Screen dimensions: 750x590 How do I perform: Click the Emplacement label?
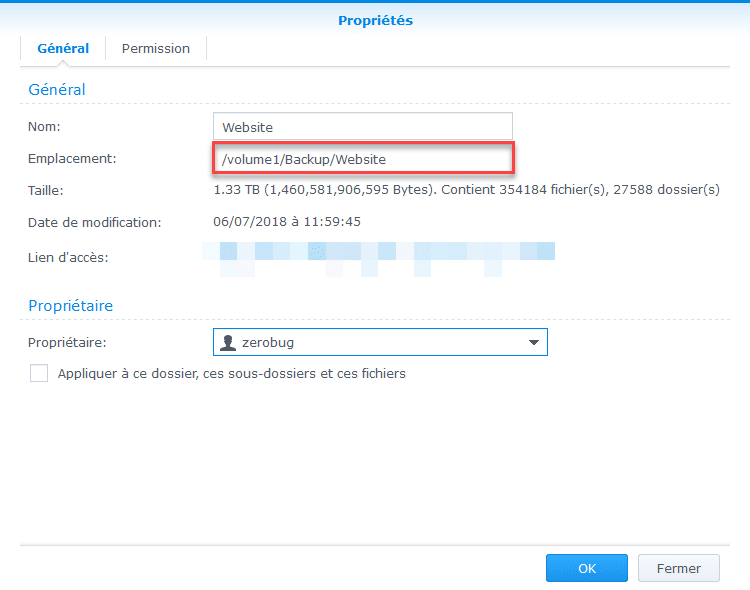pyautogui.click(x=73, y=158)
